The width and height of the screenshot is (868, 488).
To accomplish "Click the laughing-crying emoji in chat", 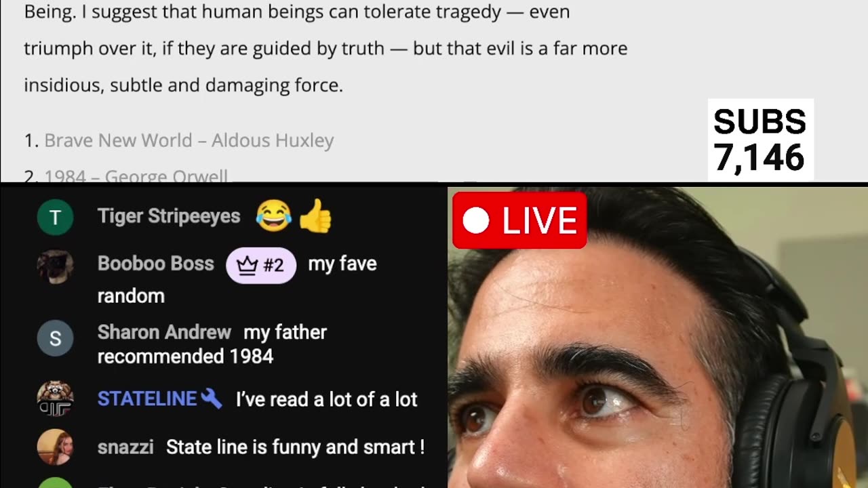I will point(273,216).
